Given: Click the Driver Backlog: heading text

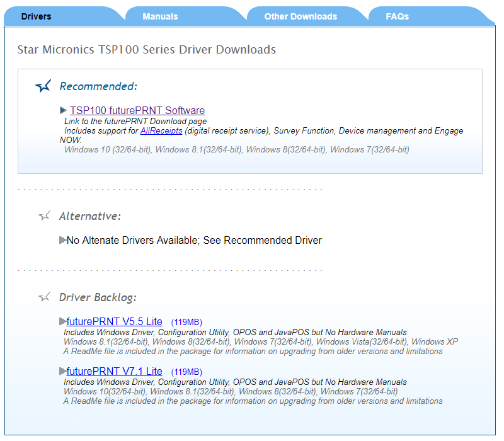Looking at the screenshot, I should (x=98, y=297).
